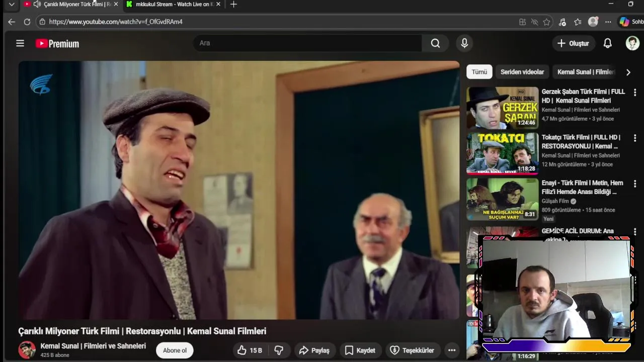Open the Tokatçı video thumbnail
The image size is (644, 362).
pyautogui.click(x=502, y=153)
